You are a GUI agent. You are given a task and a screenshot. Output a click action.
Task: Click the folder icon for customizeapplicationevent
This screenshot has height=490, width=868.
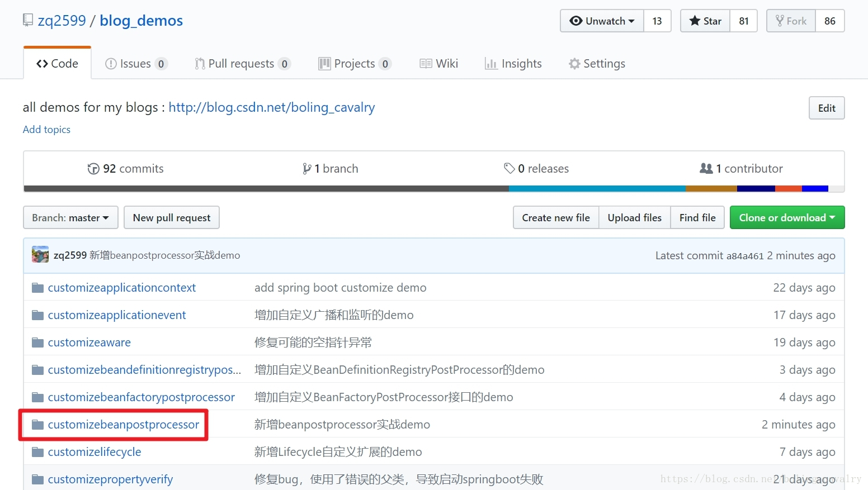38,315
